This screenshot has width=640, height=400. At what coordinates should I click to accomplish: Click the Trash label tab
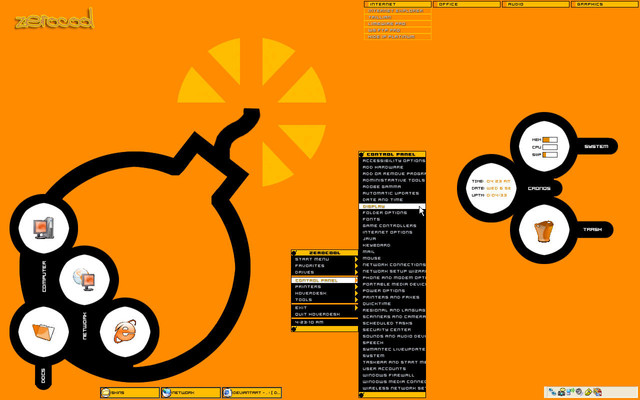coord(592,230)
